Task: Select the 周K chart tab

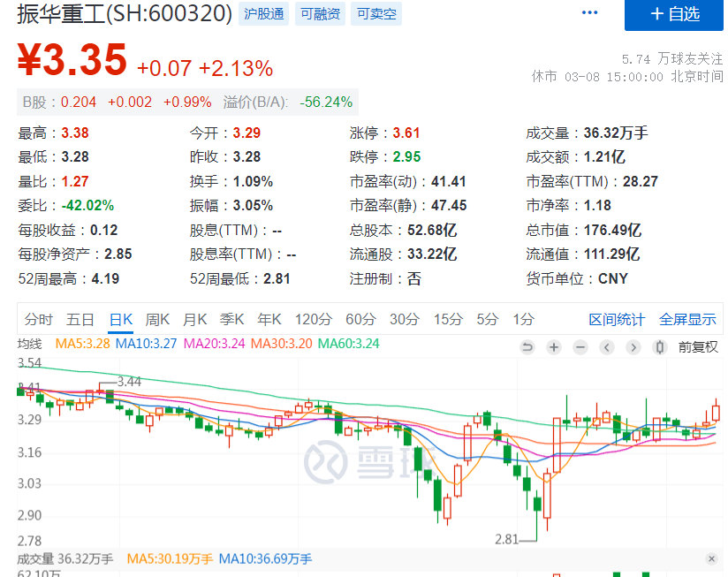Action: (157, 319)
